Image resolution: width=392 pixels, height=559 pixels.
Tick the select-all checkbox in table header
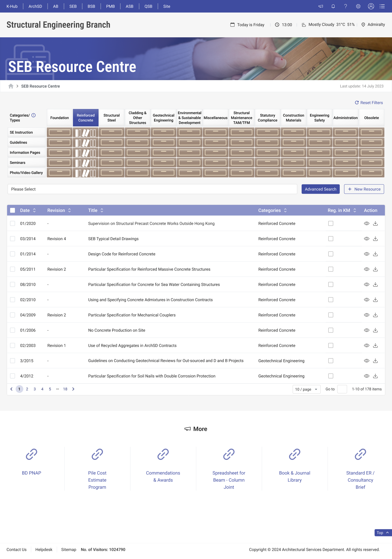click(13, 210)
